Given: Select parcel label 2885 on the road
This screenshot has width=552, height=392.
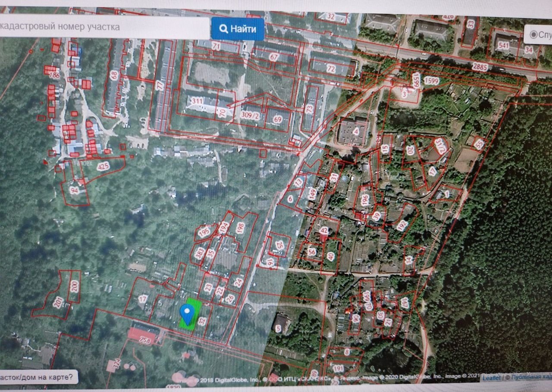Looking at the screenshot, I should coord(480,66).
